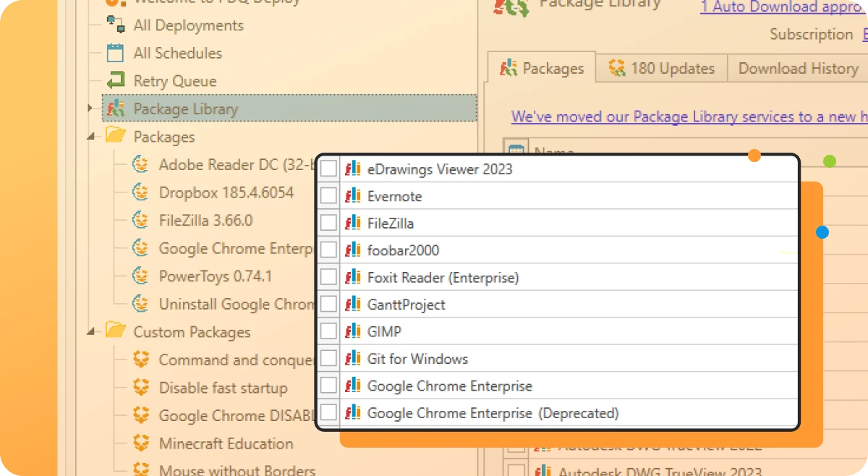
Task: Select All Schedules in the tree
Action: [178, 53]
